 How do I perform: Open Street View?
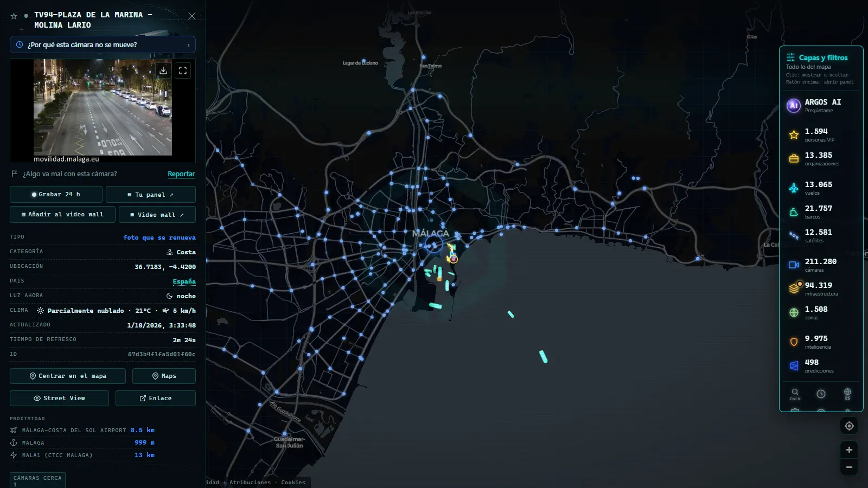pos(59,398)
